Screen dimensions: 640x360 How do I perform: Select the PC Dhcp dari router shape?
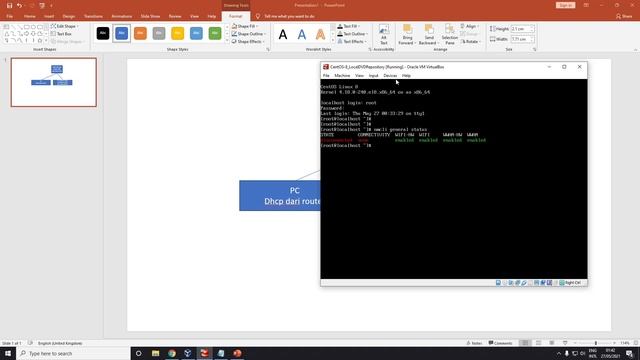[280, 196]
